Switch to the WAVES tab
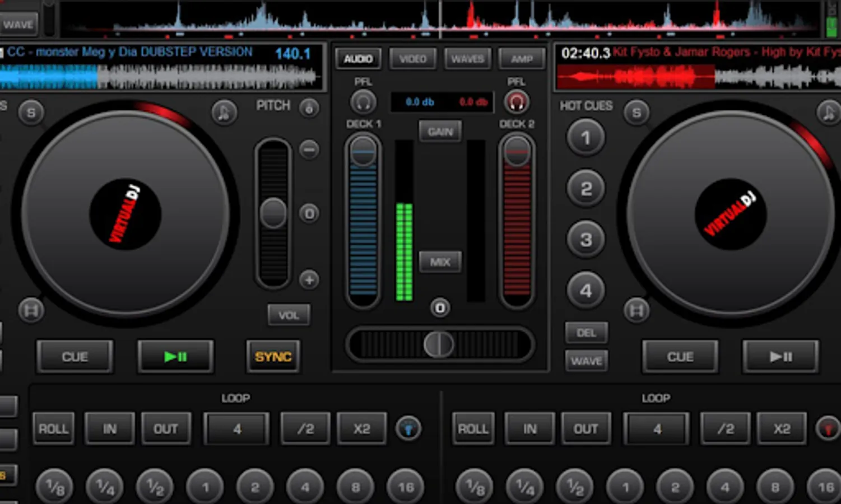This screenshot has height=504, width=841. pos(467,59)
